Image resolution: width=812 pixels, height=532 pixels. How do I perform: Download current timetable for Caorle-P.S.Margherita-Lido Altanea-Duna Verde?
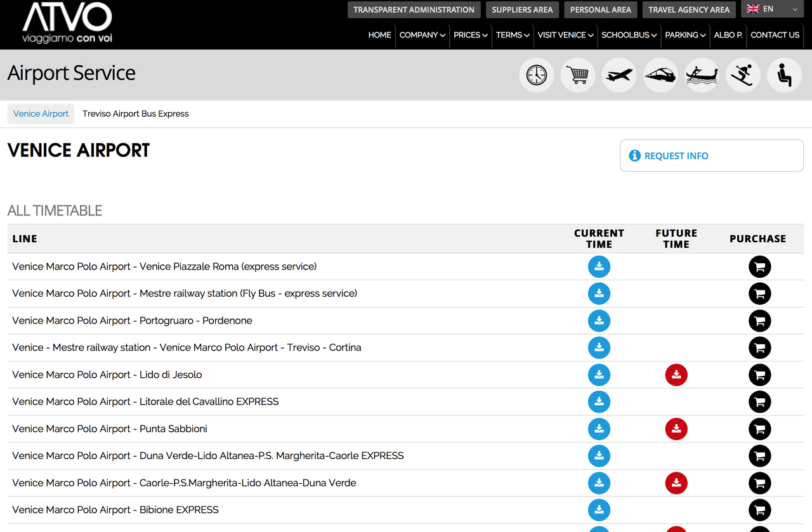599,483
